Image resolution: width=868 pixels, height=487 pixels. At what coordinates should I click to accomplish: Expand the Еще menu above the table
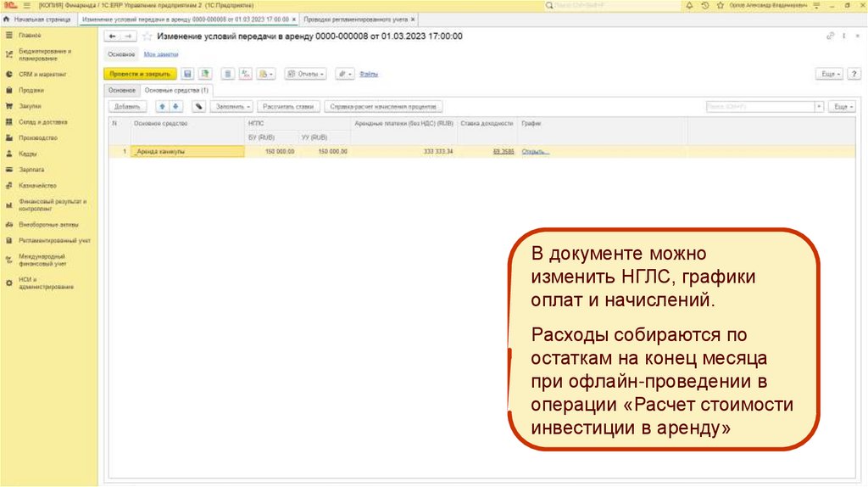click(x=841, y=107)
